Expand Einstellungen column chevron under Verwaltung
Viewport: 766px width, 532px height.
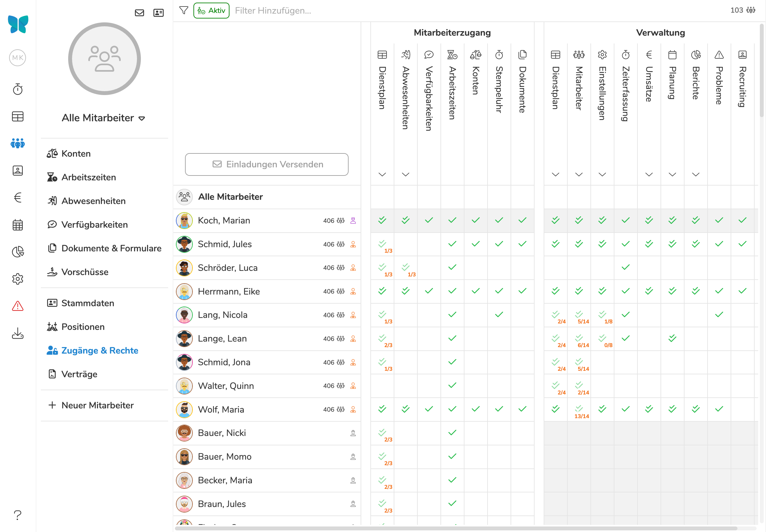pos(602,174)
